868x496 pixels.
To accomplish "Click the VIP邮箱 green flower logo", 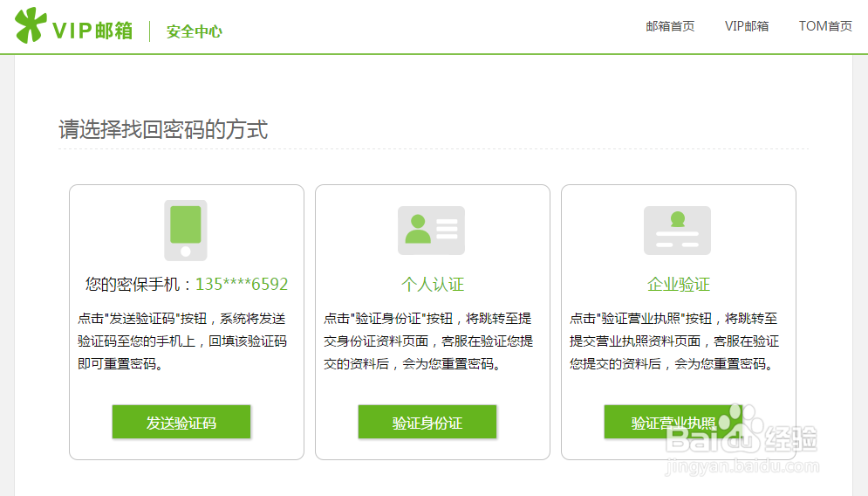I will pos(30,25).
